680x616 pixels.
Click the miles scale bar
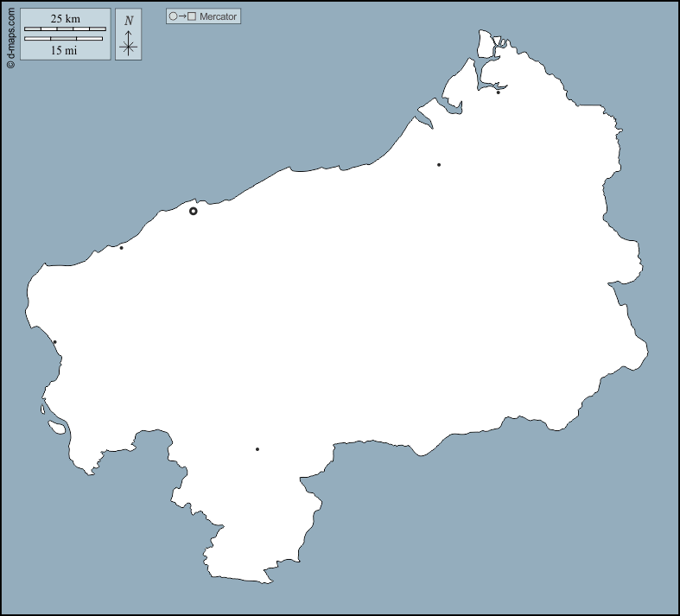coord(65,39)
